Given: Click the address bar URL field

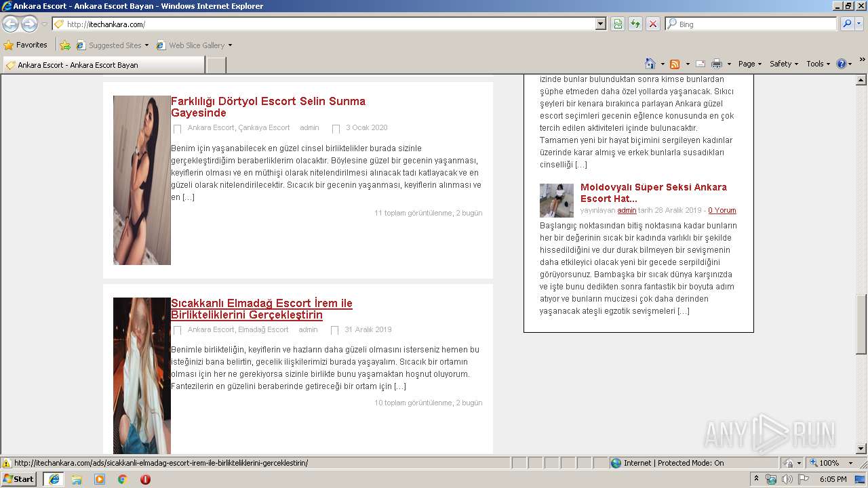Looking at the screenshot, I should [330, 24].
